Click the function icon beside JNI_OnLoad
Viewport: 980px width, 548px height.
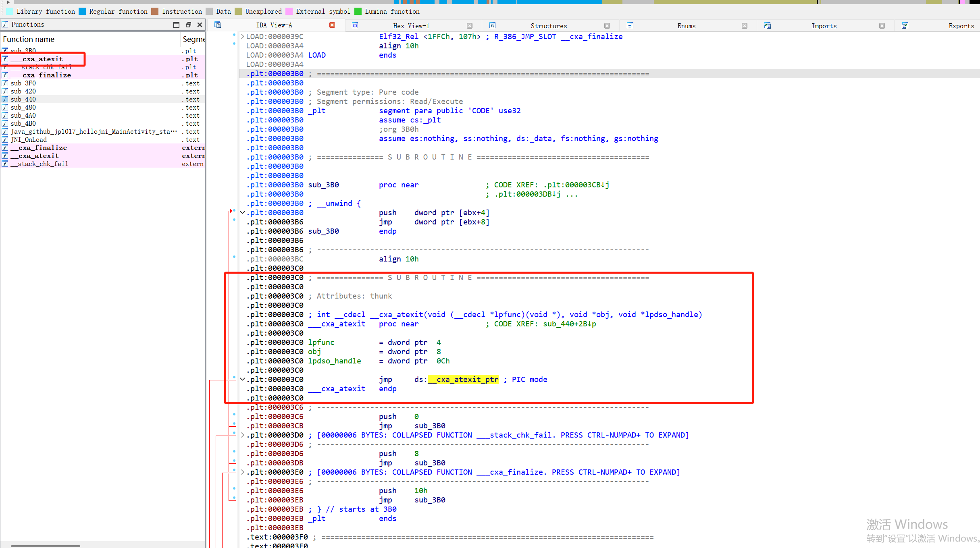point(5,140)
